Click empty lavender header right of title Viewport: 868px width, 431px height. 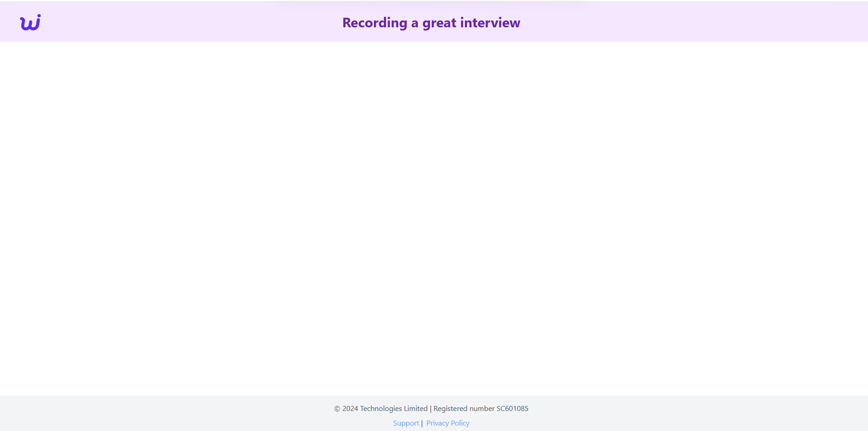(x=683, y=23)
